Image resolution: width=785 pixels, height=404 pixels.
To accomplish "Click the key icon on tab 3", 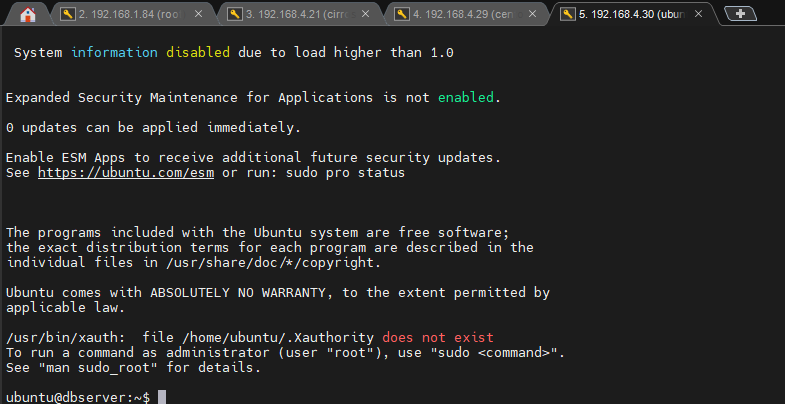I will [x=234, y=15].
